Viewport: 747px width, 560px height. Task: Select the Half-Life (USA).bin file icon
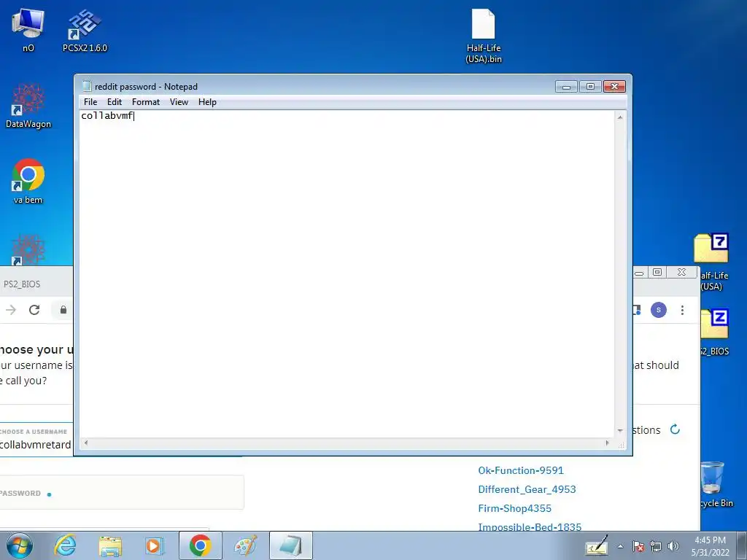(x=483, y=36)
